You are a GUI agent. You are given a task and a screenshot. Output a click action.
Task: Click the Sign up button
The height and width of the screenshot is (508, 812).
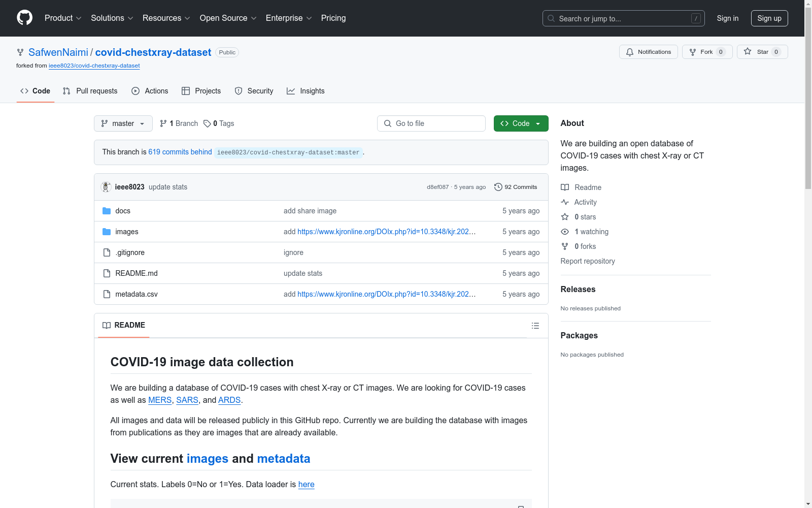coord(769,18)
